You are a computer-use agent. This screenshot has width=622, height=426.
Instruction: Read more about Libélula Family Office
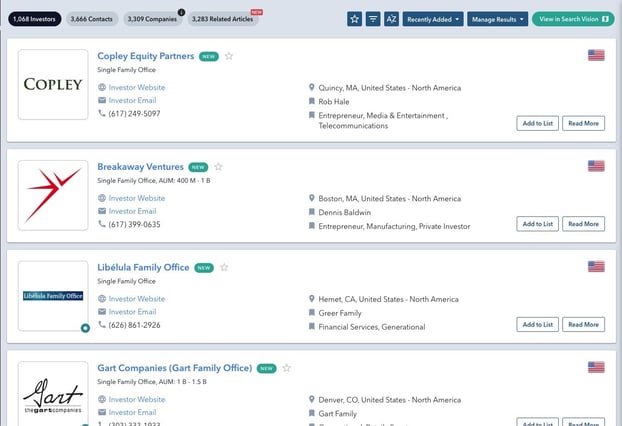pyautogui.click(x=584, y=324)
